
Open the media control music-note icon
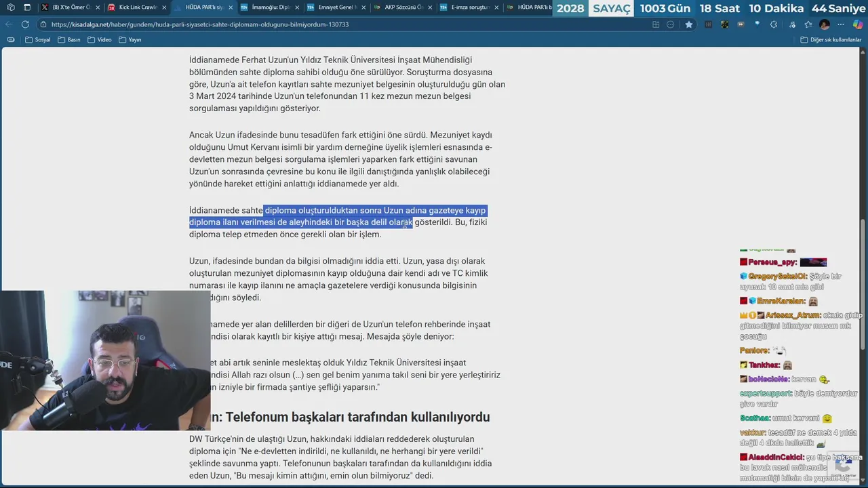(x=791, y=24)
